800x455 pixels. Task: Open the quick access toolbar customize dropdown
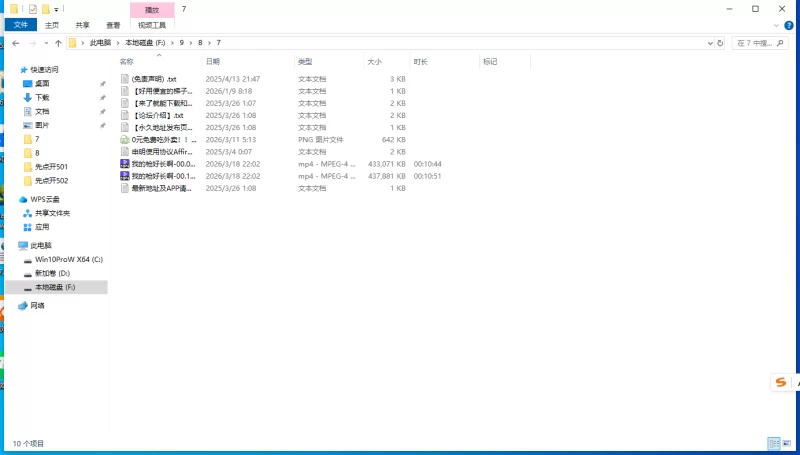(x=56, y=8)
